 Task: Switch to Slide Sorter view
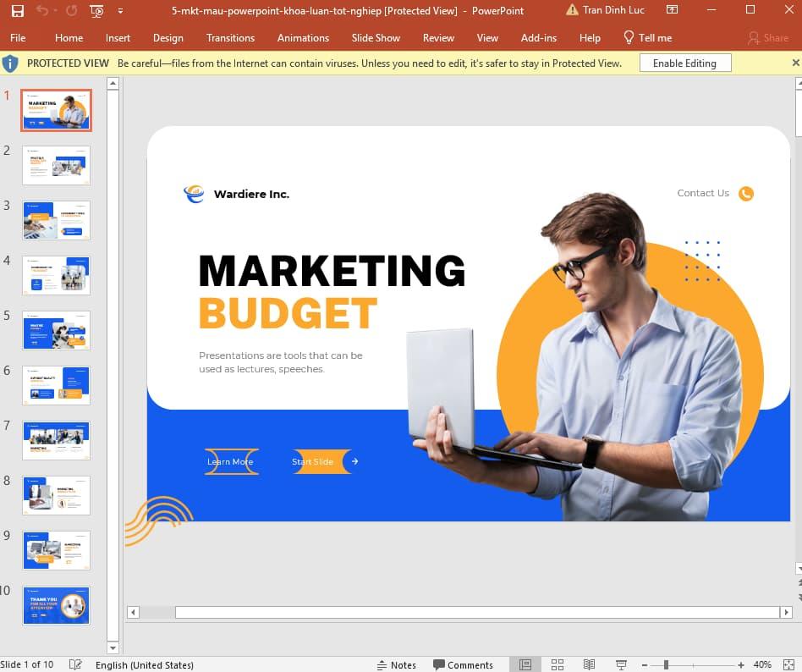click(x=557, y=664)
